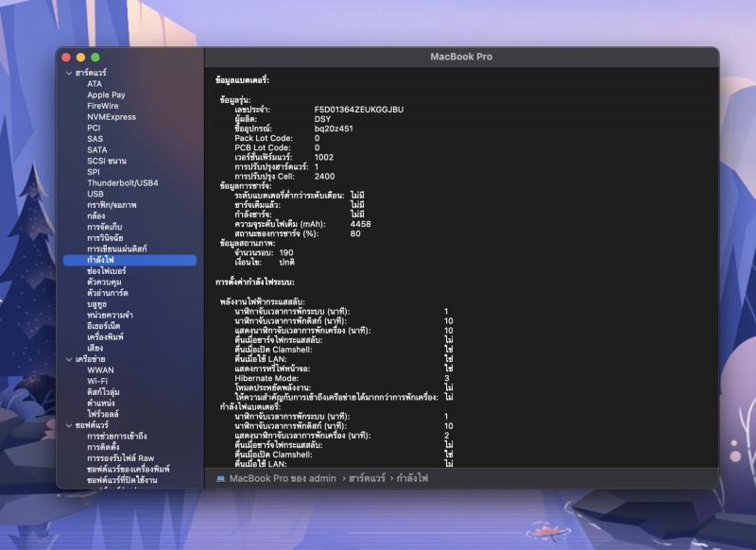Click the พลังงานไฟฟ้ากระแสสลับ subheading
The width and height of the screenshot is (756, 550).
[x=263, y=302]
